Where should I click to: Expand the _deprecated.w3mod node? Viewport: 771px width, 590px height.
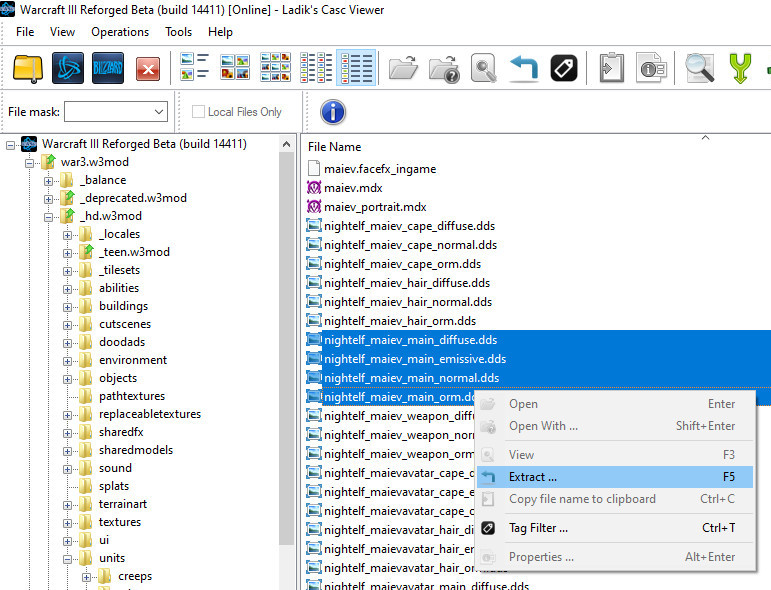pos(48,199)
